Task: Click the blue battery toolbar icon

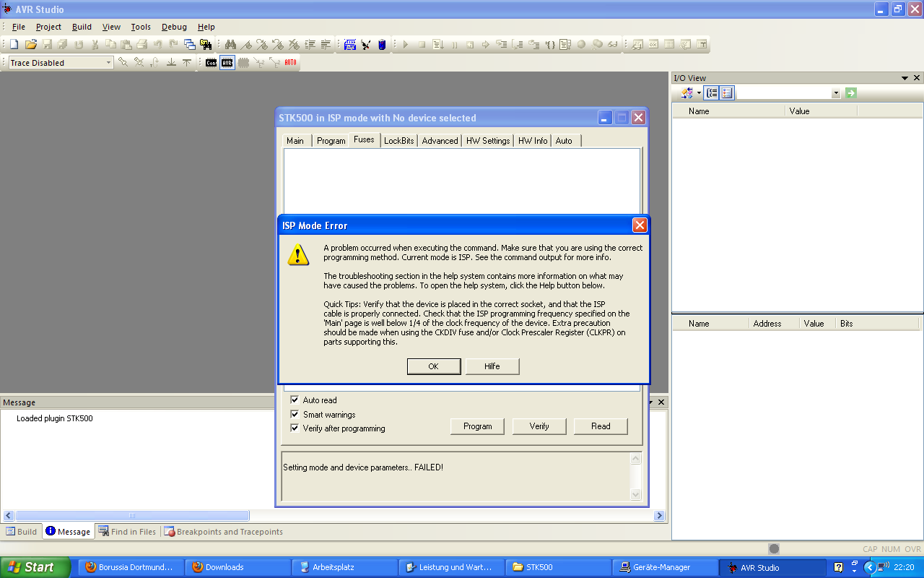Action: [382, 45]
